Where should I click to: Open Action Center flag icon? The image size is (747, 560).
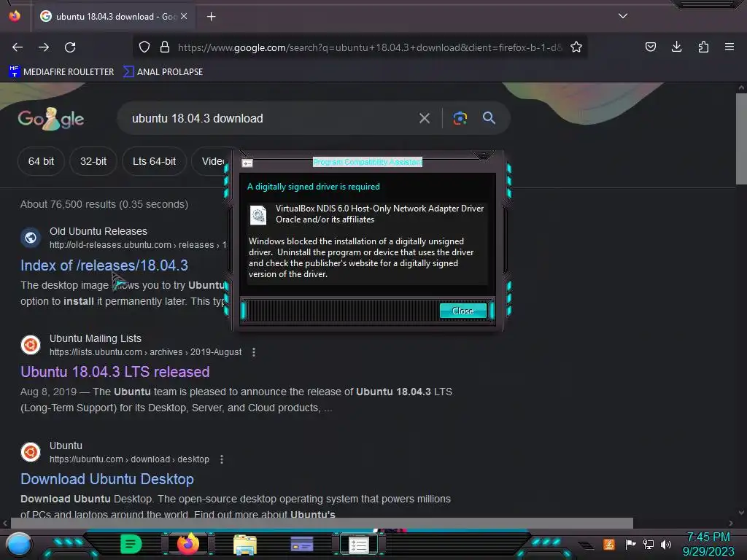coord(630,544)
